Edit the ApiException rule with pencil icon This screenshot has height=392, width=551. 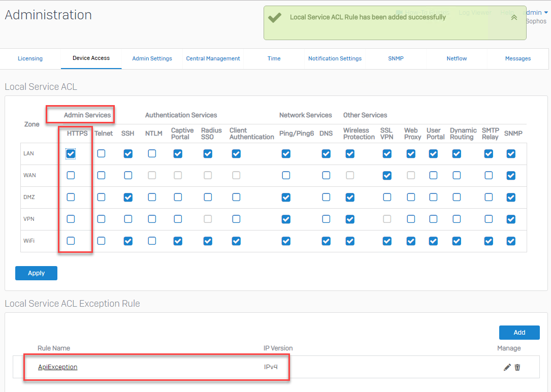[x=507, y=367]
